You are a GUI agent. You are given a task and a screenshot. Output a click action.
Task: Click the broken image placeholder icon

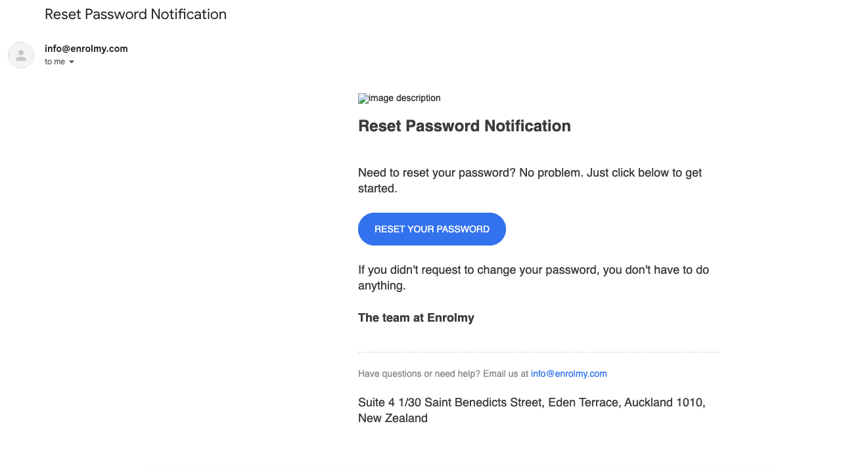click(x=363, y=98)
